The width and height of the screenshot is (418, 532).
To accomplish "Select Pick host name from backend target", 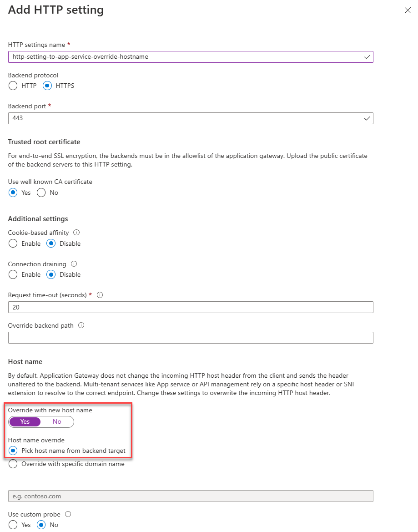I will click(x=13, y=451).
